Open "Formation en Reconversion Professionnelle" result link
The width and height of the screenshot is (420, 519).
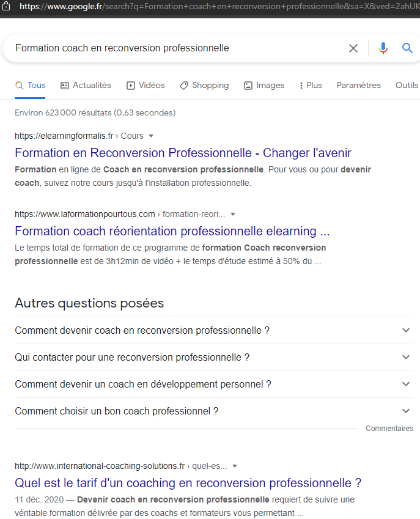click(x=183, y=153)
